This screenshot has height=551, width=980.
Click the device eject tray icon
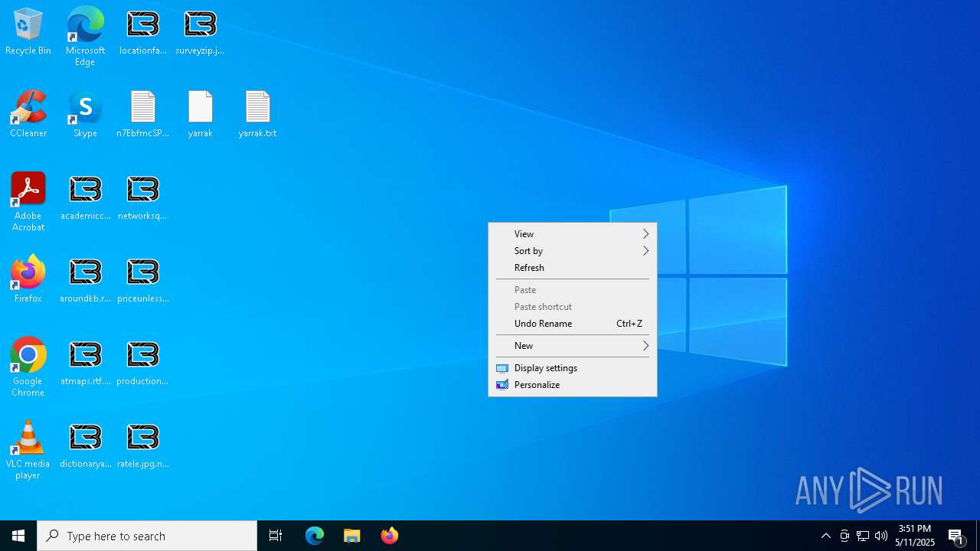pyautogui.click(x=844, y=536)
